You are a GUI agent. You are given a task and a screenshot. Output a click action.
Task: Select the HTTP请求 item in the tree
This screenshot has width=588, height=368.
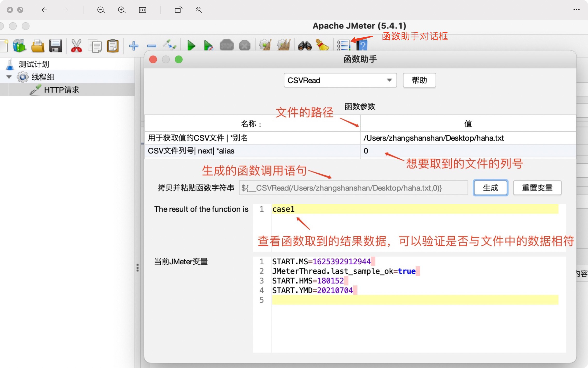point(62,90)
